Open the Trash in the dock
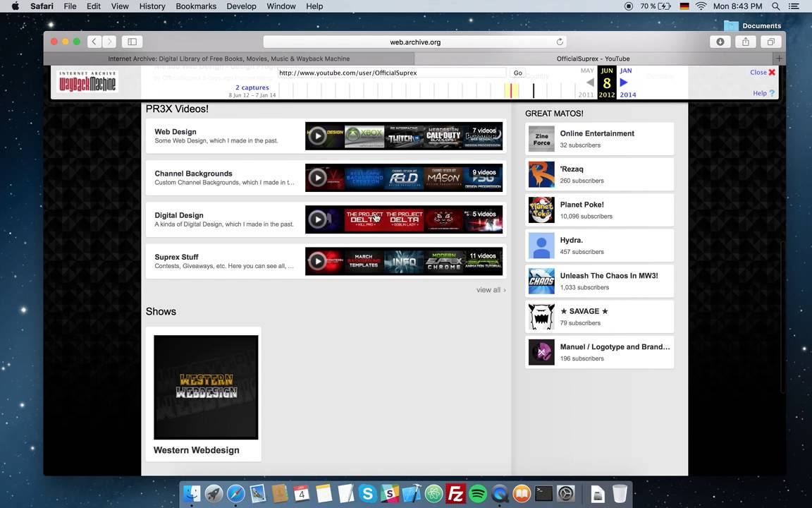Screen dimensions: 812x508 (620, 493)
